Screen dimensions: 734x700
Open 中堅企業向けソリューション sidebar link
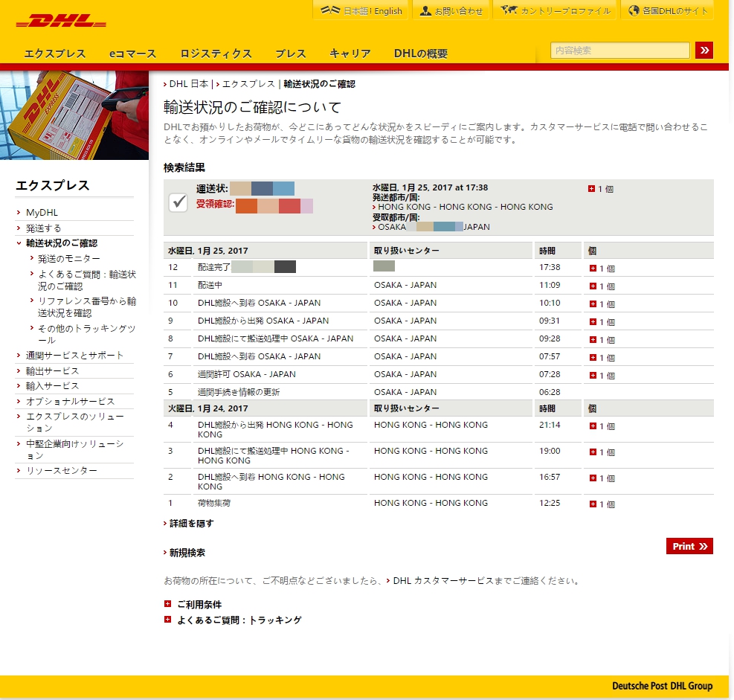(x=75, y=449)
